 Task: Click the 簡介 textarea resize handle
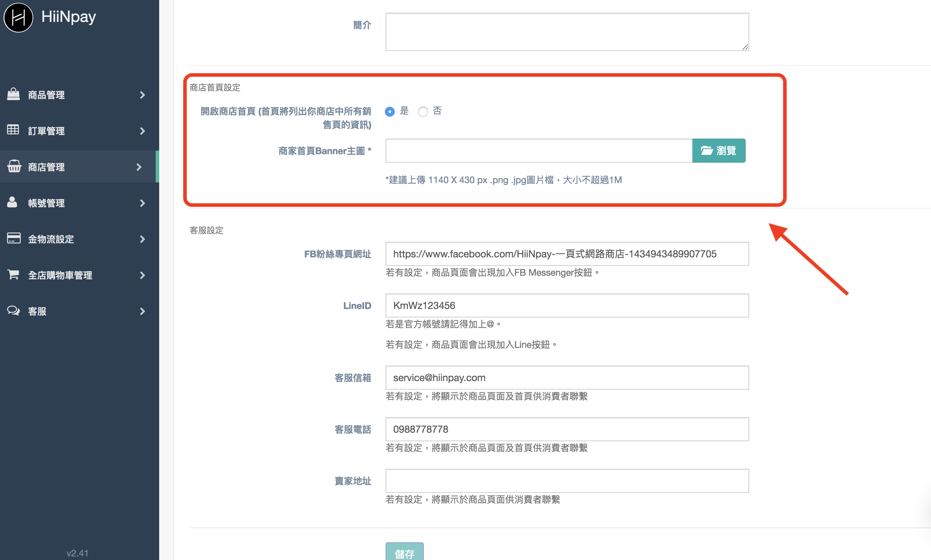[x=745, y=47]
